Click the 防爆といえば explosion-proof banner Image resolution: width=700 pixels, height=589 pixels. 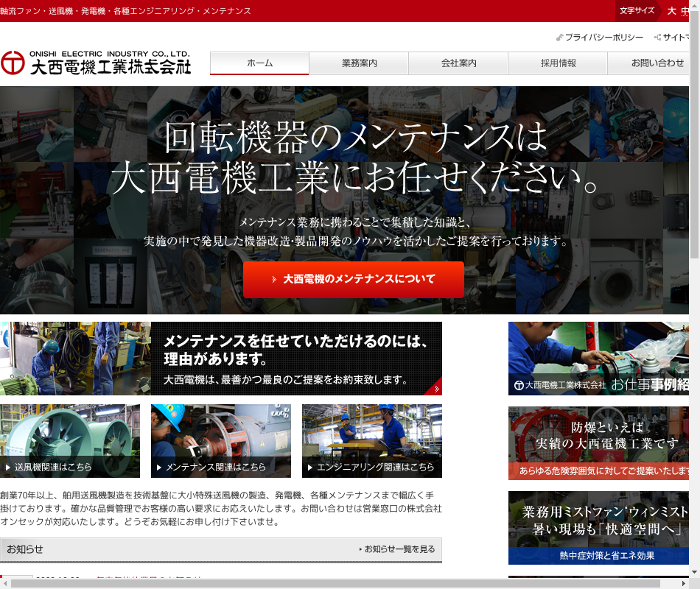tap(598, 443)
